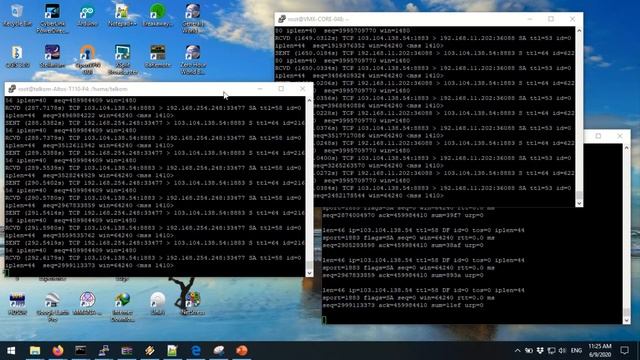Image resolution: width=640 pixels, height=360 pixels.
Task: Maximize the VMX-CORE PuTTY window
Action: 551,19
